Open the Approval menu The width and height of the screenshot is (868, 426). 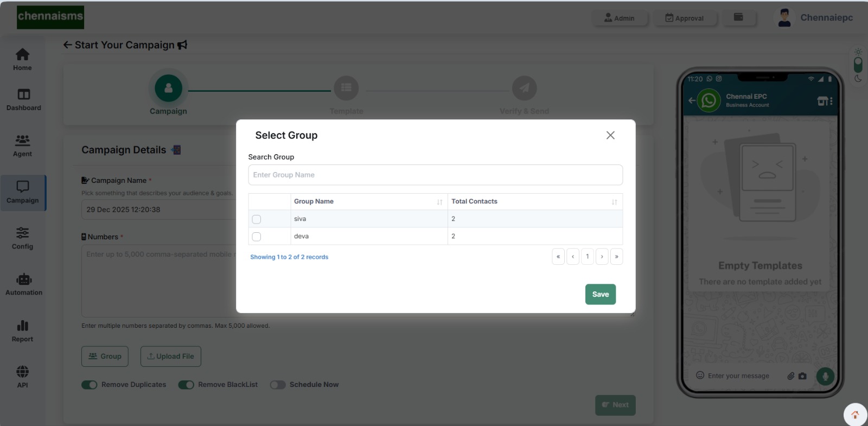tap(685, 18)
